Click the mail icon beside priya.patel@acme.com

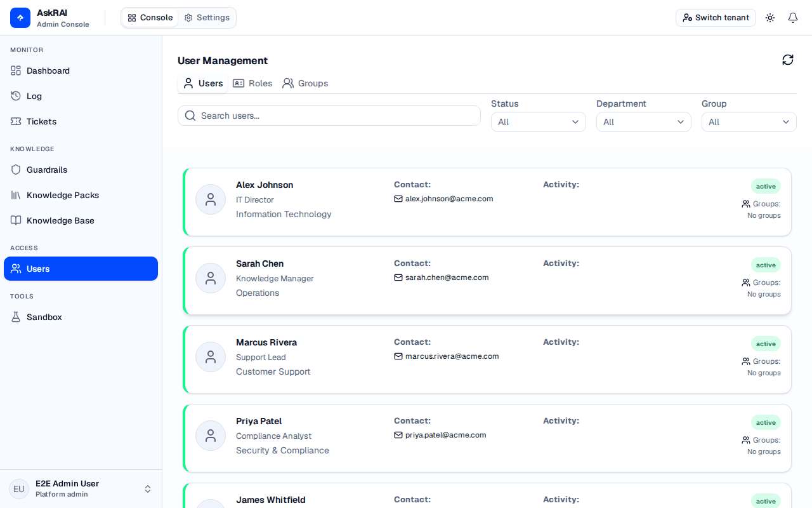tap(398, 435)
